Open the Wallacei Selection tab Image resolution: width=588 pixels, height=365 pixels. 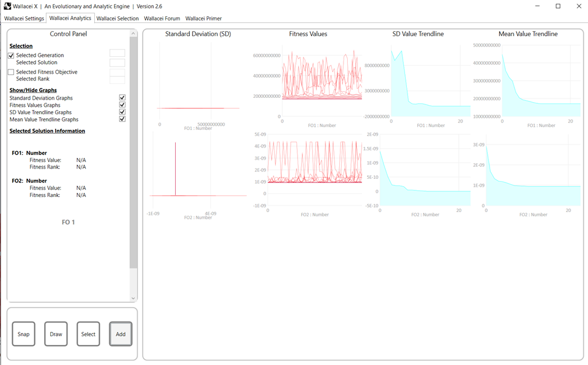(117, 18)
